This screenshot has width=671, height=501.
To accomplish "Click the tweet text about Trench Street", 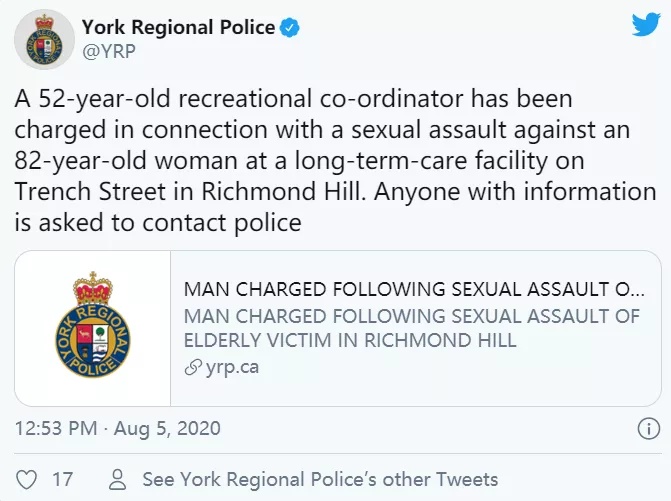I will (335, 192).
